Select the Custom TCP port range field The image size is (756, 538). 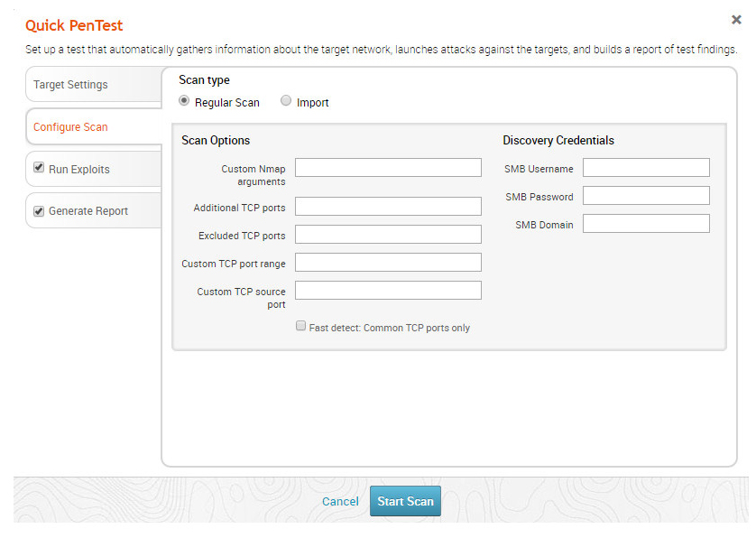(x=388, y=263)
